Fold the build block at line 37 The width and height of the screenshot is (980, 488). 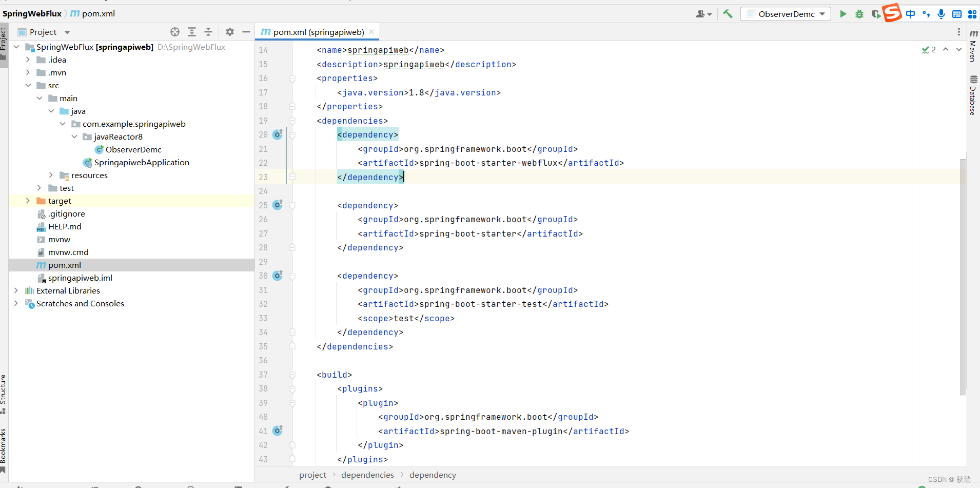[292, 375]
